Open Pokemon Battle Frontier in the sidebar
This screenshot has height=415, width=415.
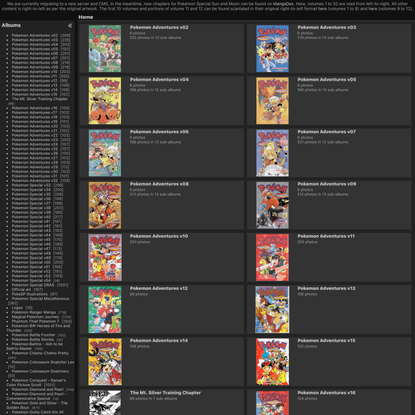[33, 335]
